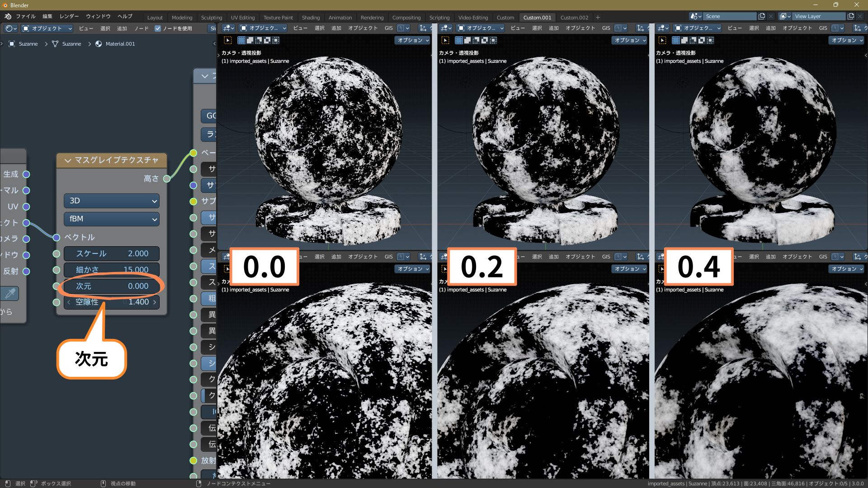Screen dimensions: 868x488
Task: Toggle the ノードを使用 checkbox
Action: tap(158, 28)
